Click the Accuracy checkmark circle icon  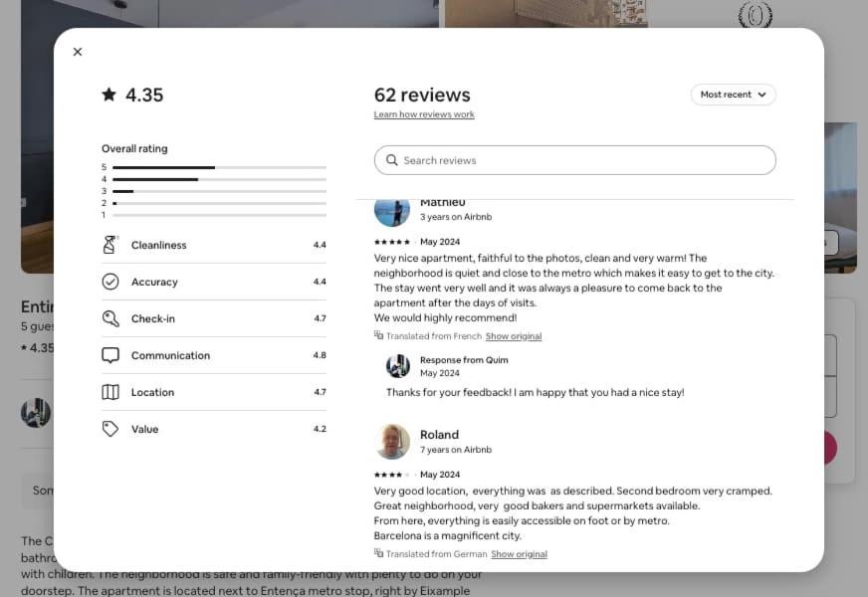(110, 282)
